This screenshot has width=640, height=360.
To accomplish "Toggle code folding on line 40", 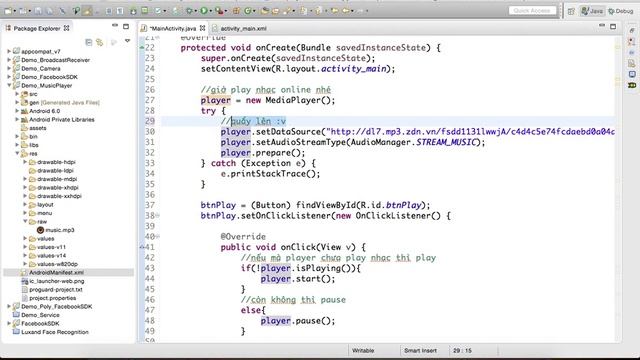I will coord(158,236).
